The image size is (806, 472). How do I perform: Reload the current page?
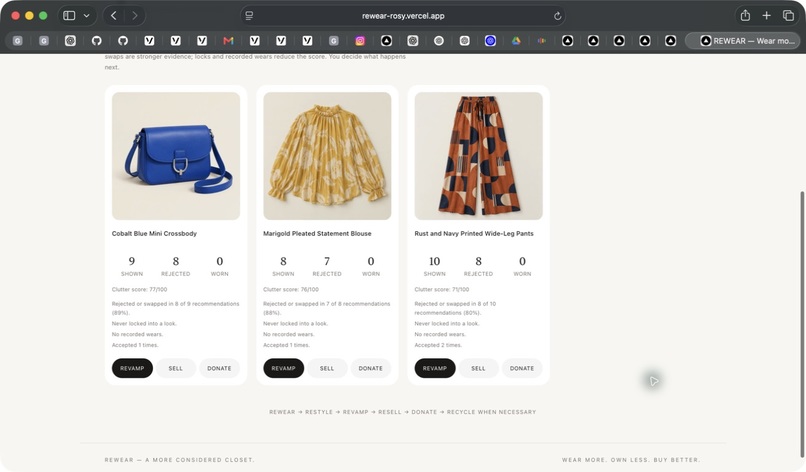[557, 16]
